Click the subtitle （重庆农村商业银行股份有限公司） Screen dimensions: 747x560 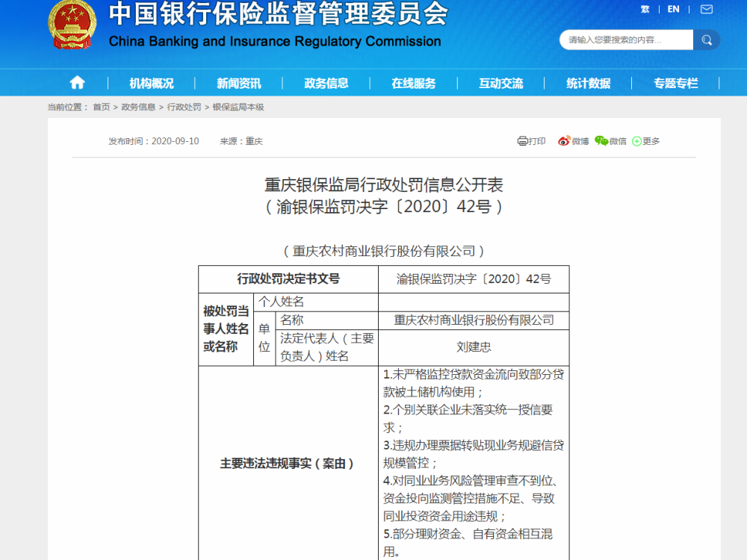click(383, 251)
